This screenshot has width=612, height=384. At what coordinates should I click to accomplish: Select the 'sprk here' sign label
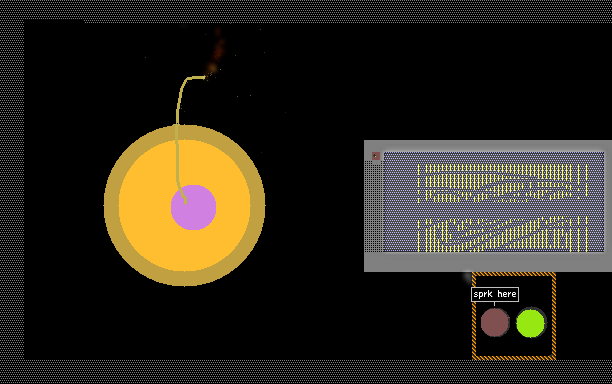click(x=495, y=294)
